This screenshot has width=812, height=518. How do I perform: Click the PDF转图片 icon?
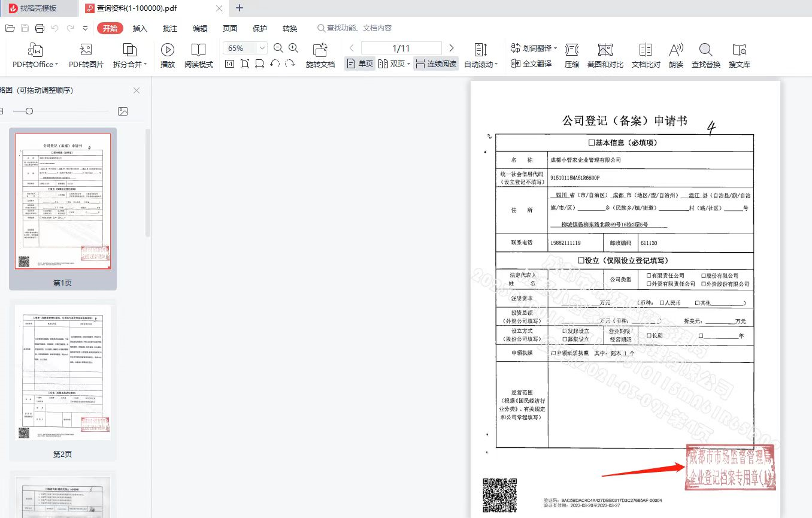86,50
